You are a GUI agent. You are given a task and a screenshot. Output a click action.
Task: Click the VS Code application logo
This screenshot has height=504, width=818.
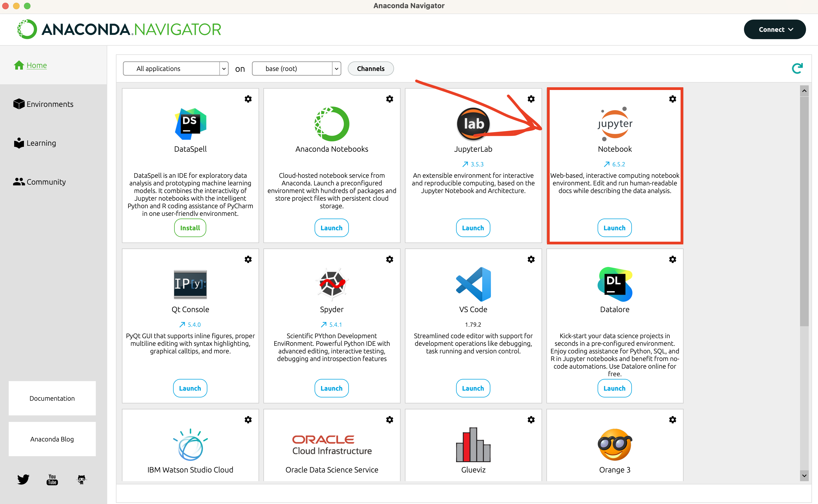[473, 284]
